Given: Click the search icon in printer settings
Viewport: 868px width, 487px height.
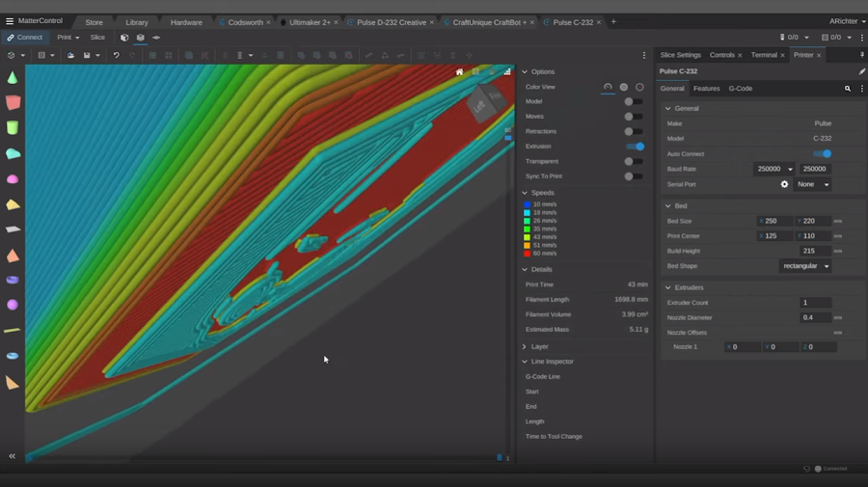Looking at the screenshot, I should click(848, 89).
